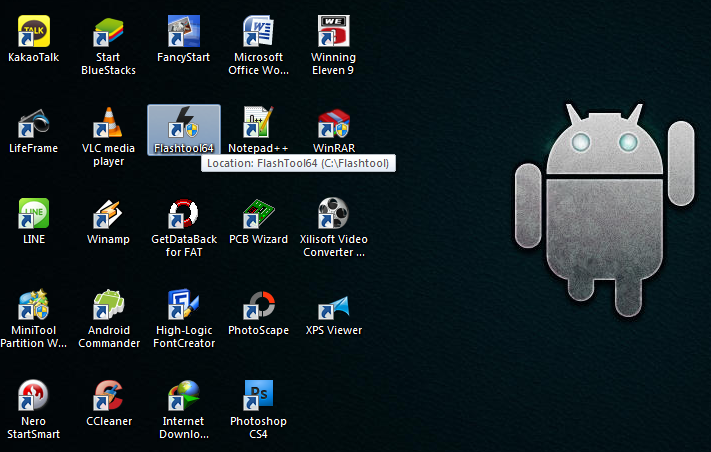Select the PhotoScape shortcut icon

click(x=258, y=305)
